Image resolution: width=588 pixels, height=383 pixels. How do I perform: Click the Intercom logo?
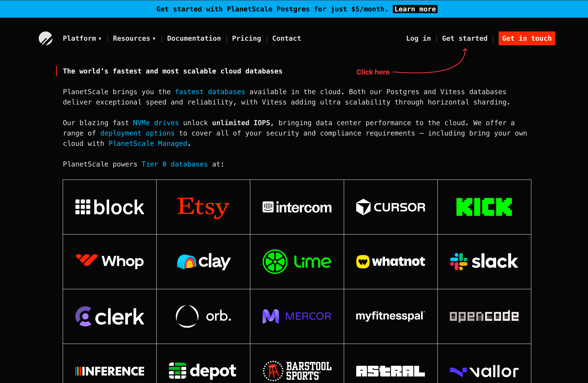(x=297, y=207)
